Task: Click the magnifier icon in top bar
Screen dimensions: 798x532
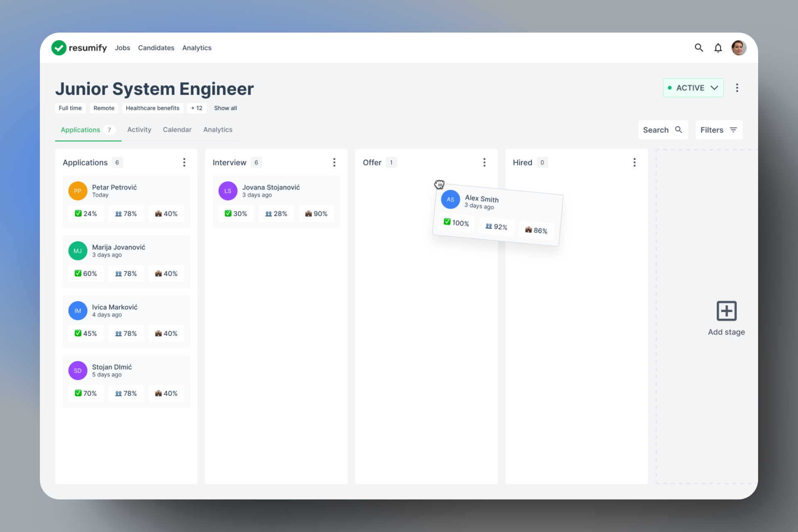Action: click(699, 48)
